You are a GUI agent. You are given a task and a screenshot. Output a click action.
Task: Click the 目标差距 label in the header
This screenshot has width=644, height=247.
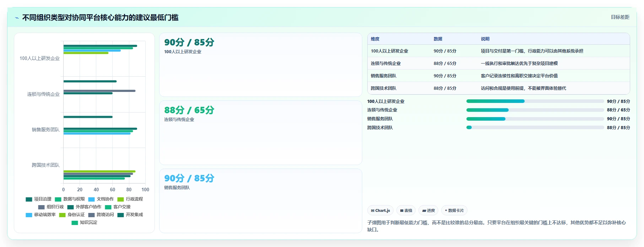[x=620, y=17]
